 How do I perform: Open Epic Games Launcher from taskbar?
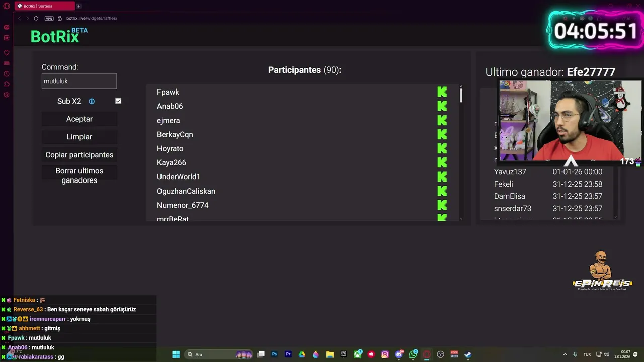[344, 354]
